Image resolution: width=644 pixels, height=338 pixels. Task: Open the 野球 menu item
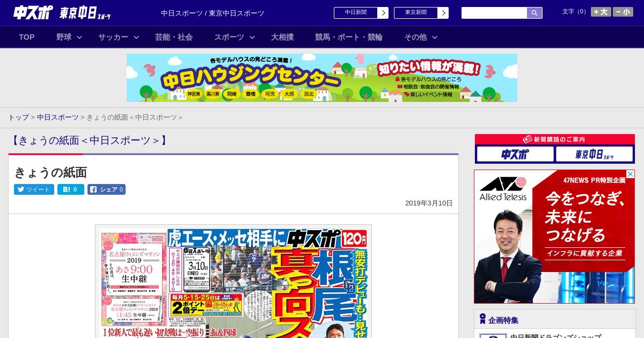(64, 37)
